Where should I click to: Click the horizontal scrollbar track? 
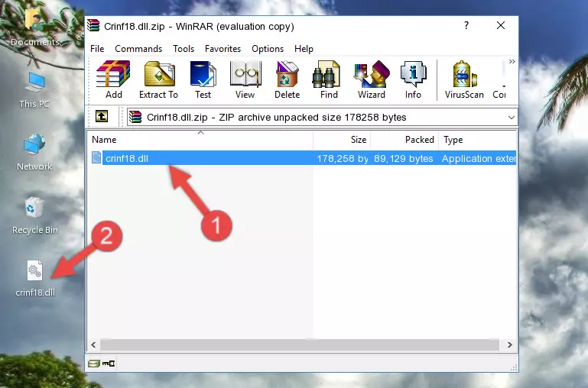pyautogui.click(x=300, y=344)
